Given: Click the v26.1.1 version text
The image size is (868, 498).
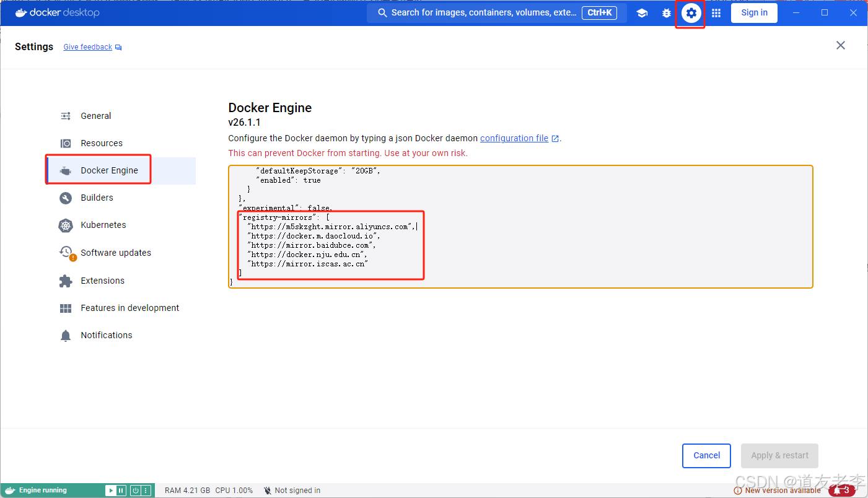Looking at the screenshot, I should tap(244, 123).
